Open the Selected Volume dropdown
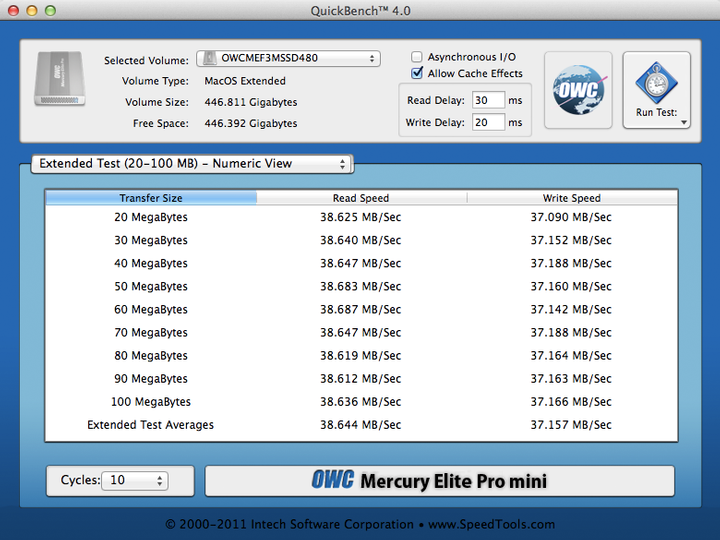 pos(288,59)
